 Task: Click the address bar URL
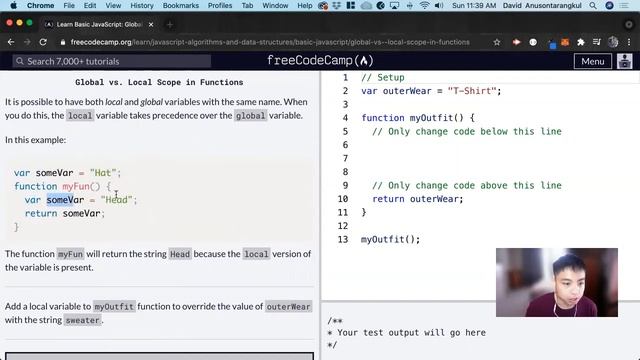tap(270, 42)
